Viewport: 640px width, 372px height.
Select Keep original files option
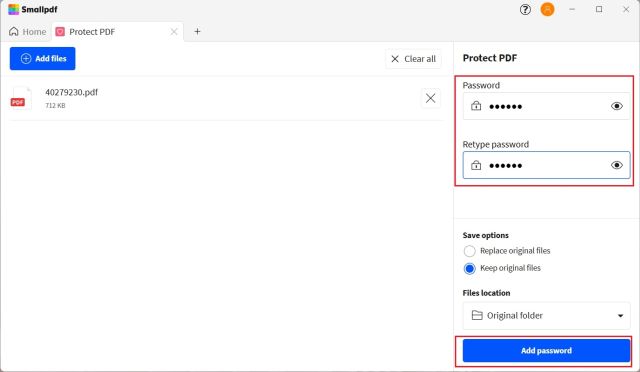469,268
